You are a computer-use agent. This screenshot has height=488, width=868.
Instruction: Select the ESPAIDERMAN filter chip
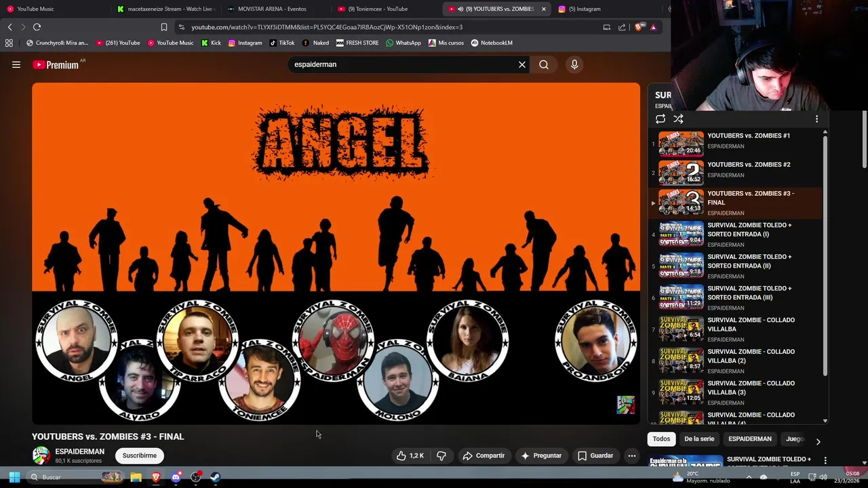[750, 439]
